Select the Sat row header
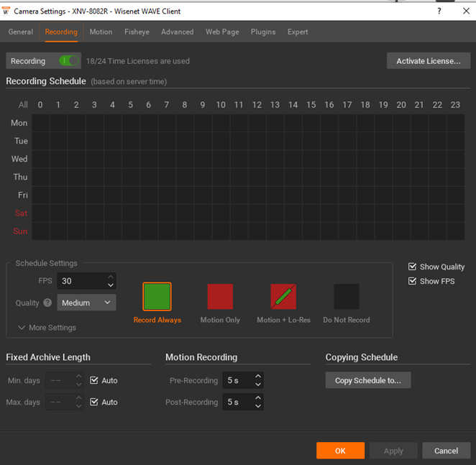The width and height of the screenshot is (476, 465). coord(21,213)
